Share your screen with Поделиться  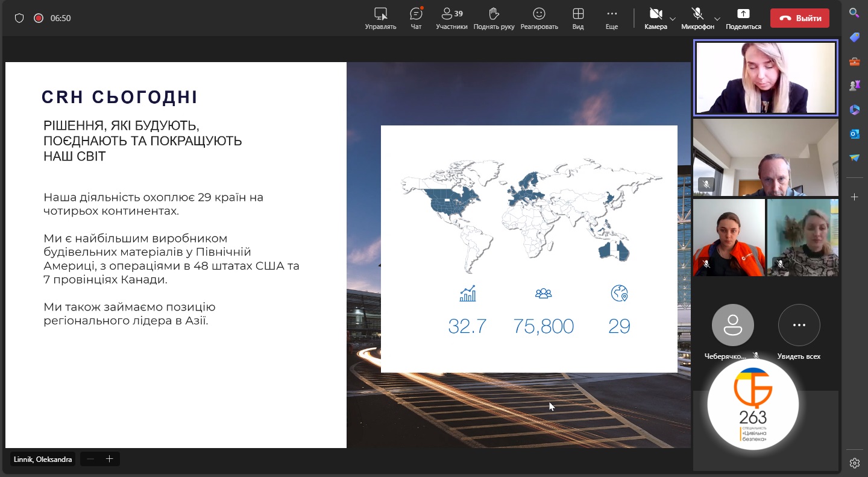(743, 19)
